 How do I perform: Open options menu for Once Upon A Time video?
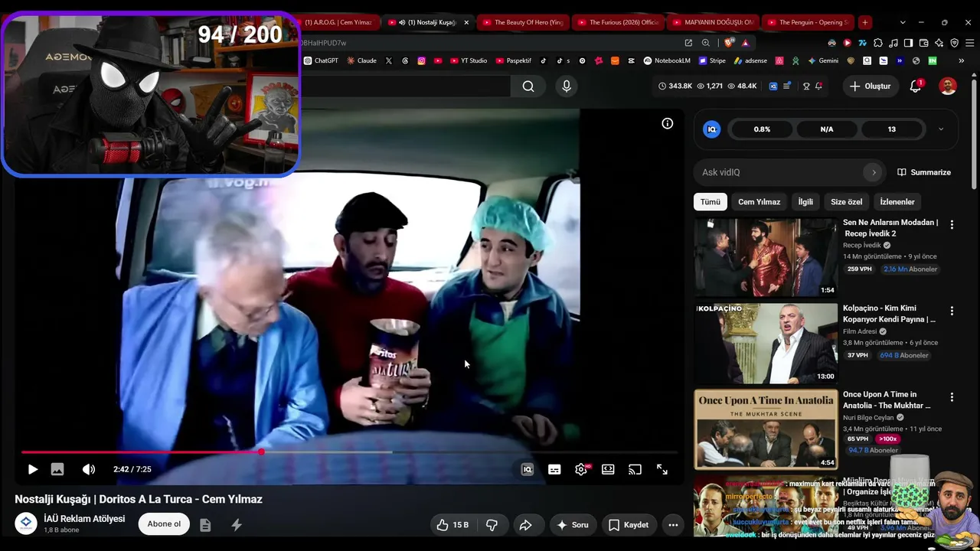(952, 397)
